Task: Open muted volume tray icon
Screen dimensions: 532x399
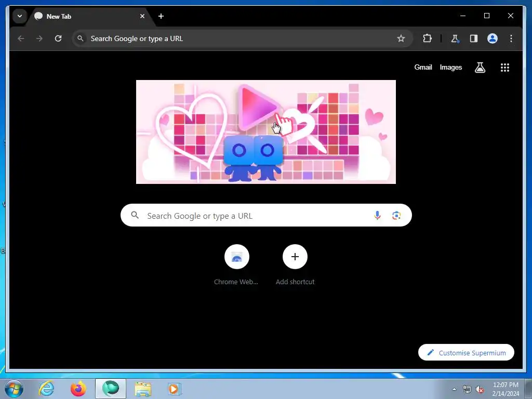Action: point(480,389)
